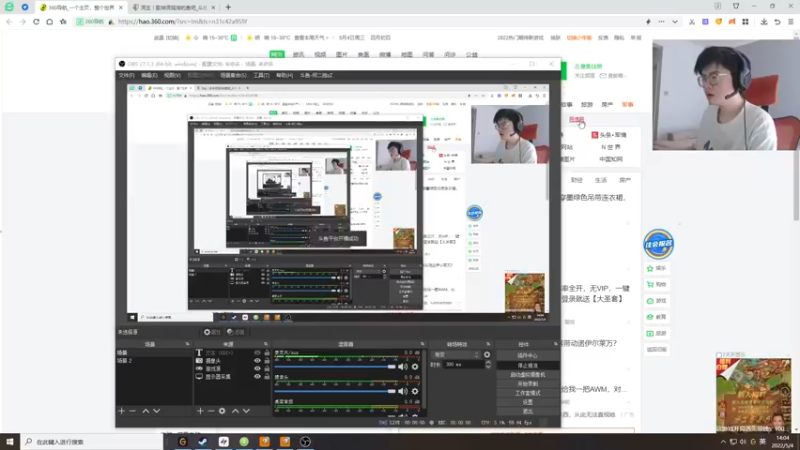Open the OBS 文件(F) menu
Image resolution: width=800 pixels, height=450 pixels.
127,75
